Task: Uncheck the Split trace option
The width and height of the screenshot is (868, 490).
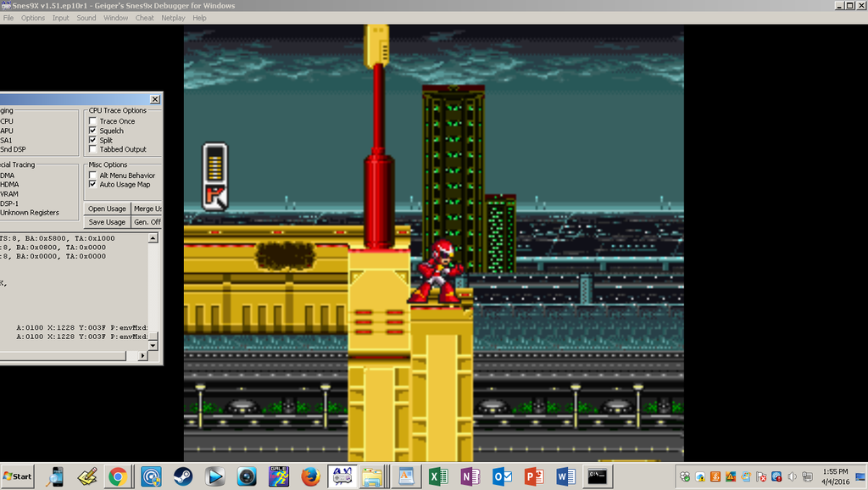Action: coord(93,140)
